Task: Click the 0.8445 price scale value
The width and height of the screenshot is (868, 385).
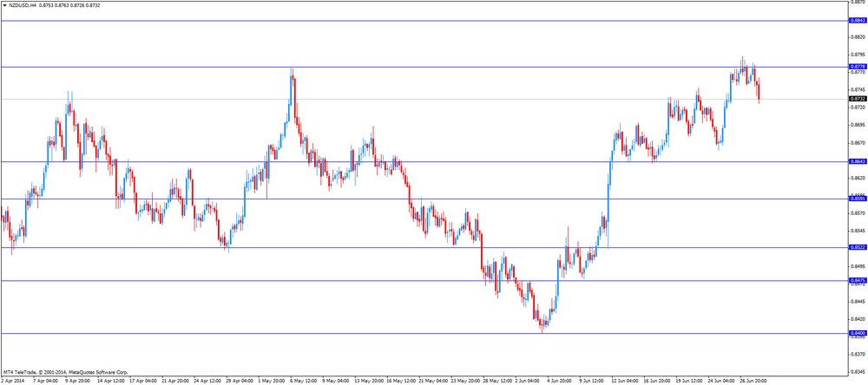Action: click(x=858, y=302)
